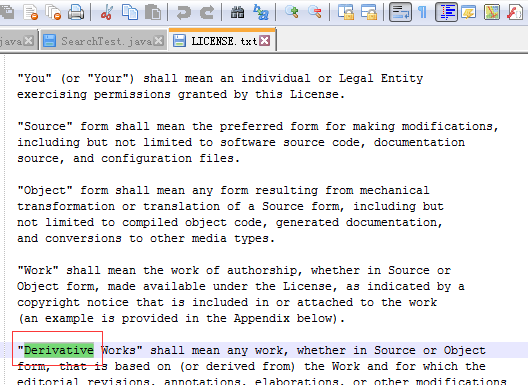Print the document with the printer icon

[76, 12]
